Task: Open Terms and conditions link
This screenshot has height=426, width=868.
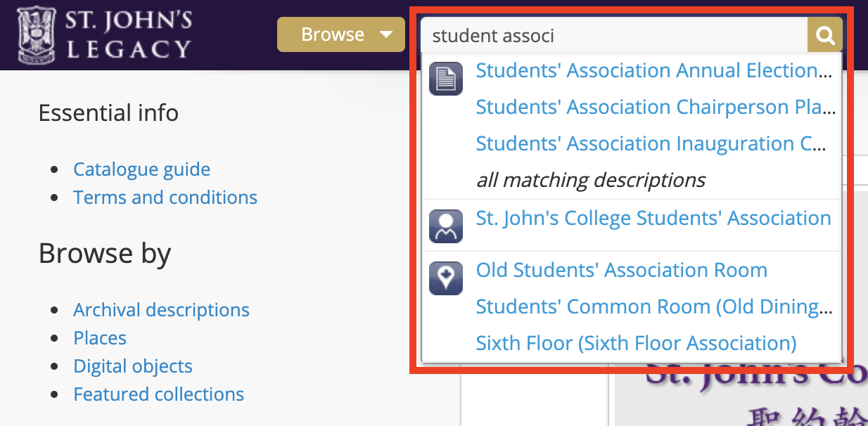Action: 165,198
